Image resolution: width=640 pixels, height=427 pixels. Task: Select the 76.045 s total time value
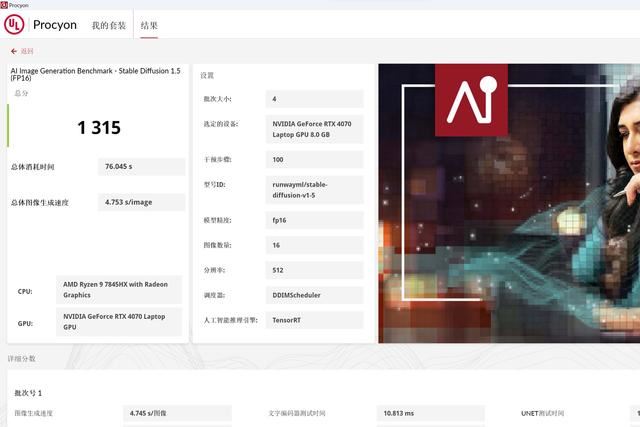tap(141, 167)
